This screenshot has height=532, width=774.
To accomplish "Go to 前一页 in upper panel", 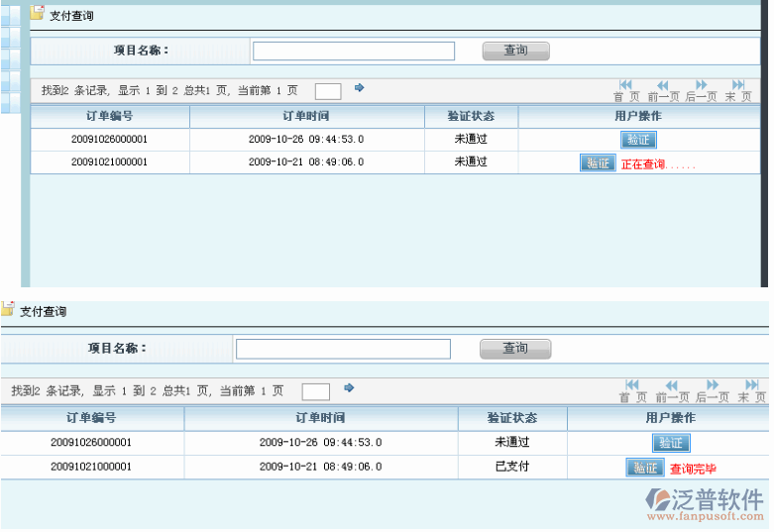I will coord(663,91).
